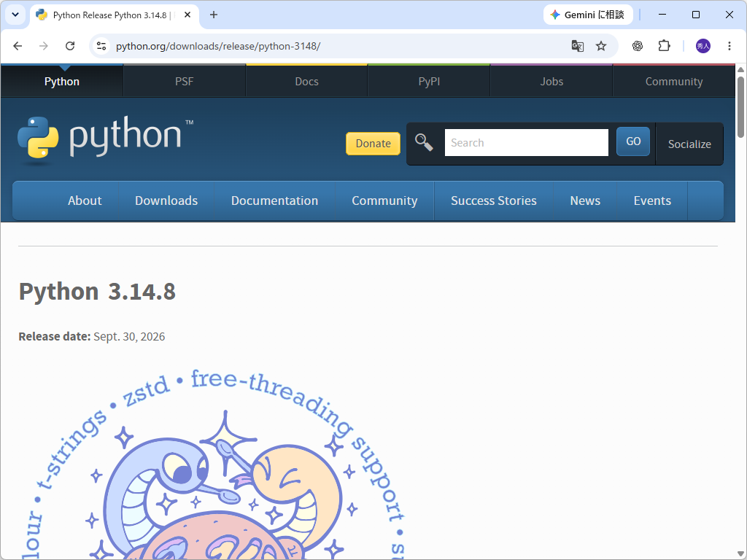
Task: Select the PSF top-level tab
Action: [185, 81]
